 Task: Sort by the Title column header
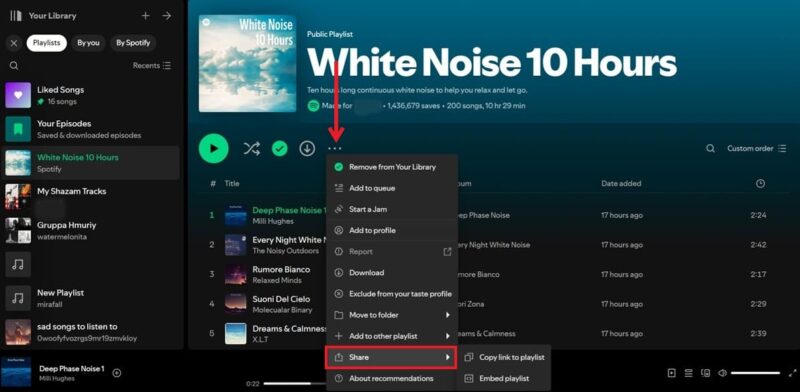pyautogui.click(x=232, y=183)
